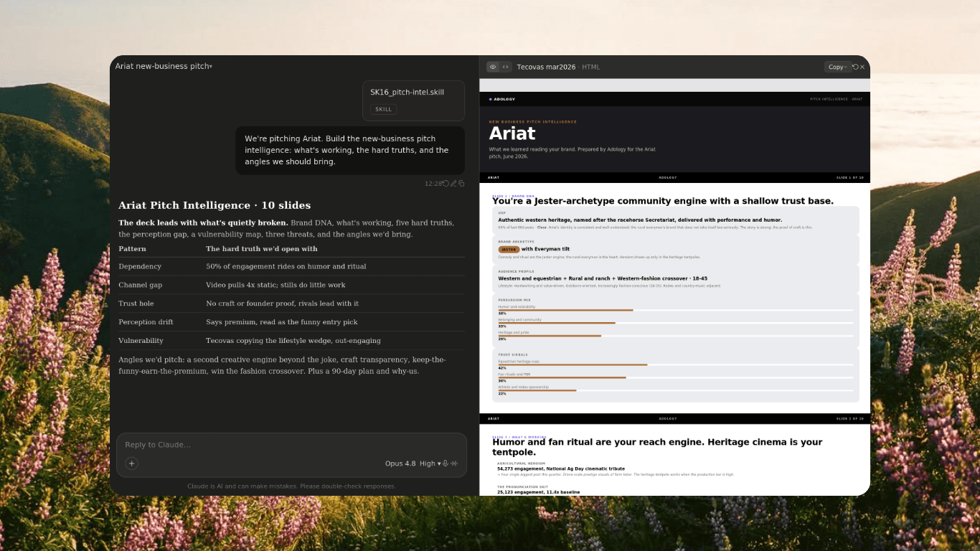Click the Dependency row in the pattern table
980x551 pixels.
(291, 266)
